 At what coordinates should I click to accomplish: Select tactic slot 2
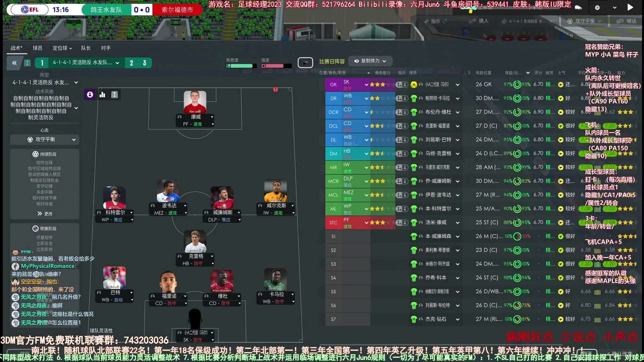(131, 63)
